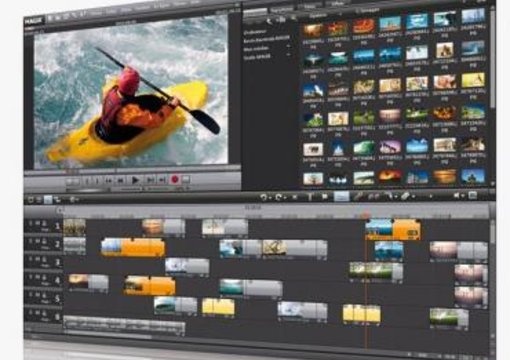The width and height of the screenshot is (510, 360).
Task: Select the orange clip at playhead on track 1
Action: click(392, 229)
